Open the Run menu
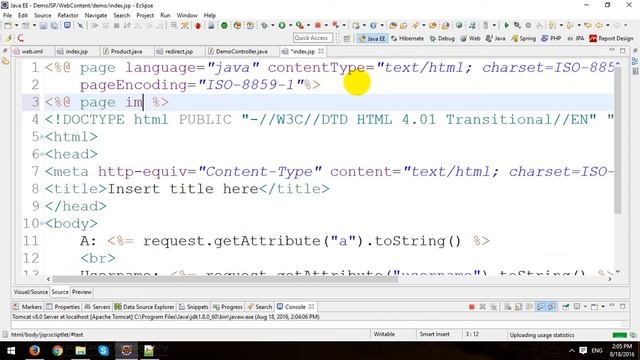 (165, 15)
